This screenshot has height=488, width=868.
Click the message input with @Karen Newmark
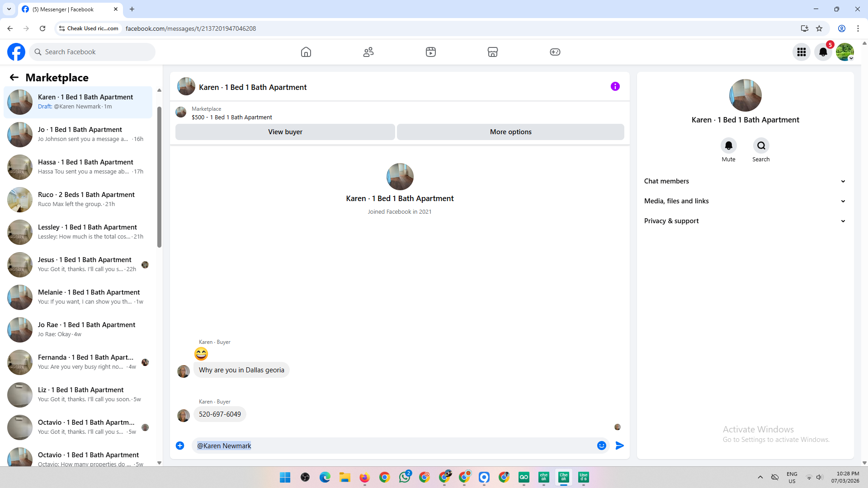393,446
